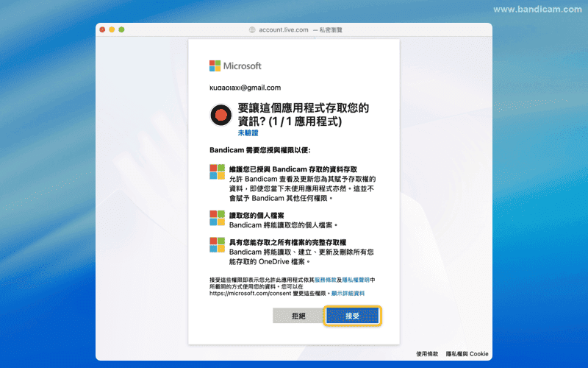
Task: Click the Bandicam red record app icon
Action: [x=221, y=115]
